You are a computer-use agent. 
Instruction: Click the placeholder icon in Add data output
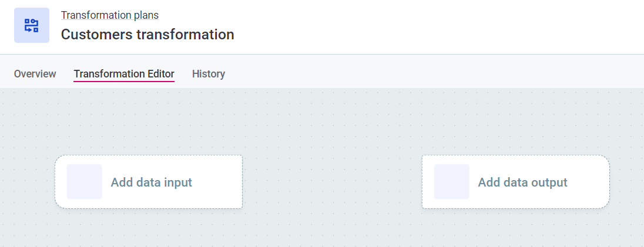pos(452,182)
